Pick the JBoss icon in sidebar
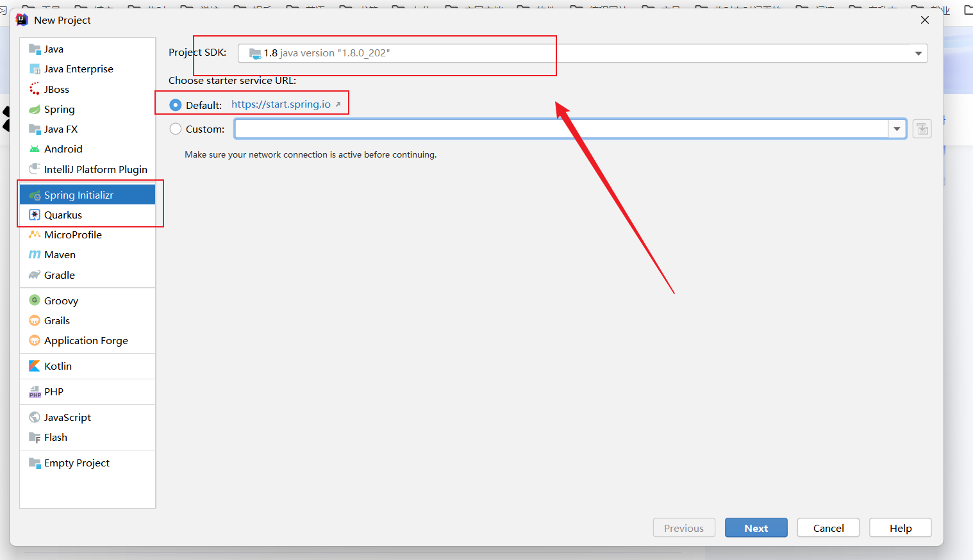Screen dimensions: 973x560 (35, 89)
